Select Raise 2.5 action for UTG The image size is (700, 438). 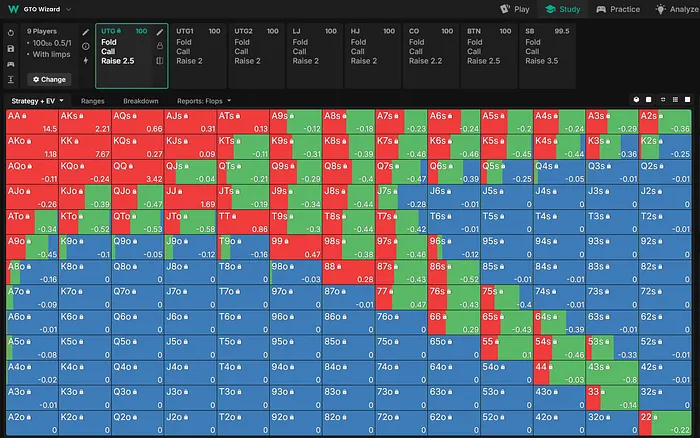pyautogui.click(x=119, y=61)
